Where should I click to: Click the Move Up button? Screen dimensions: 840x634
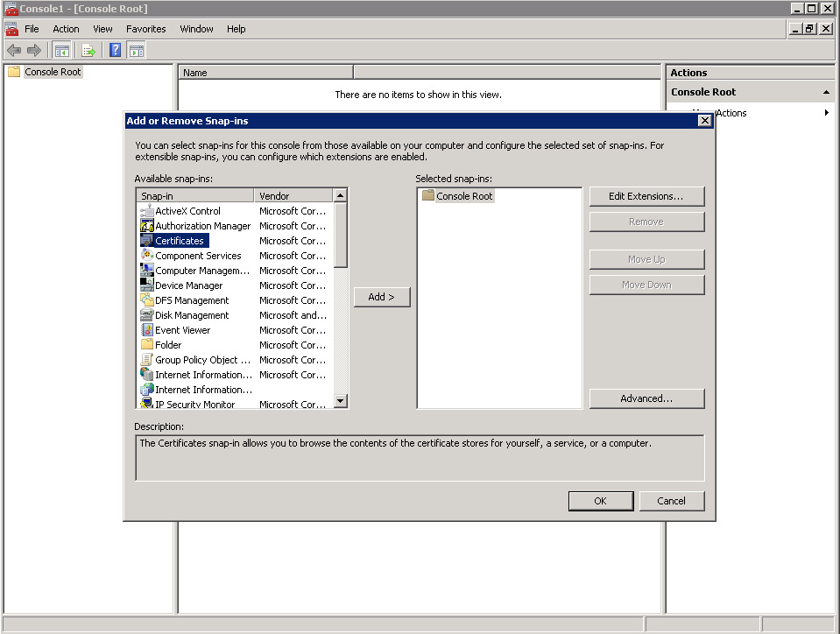646,259
